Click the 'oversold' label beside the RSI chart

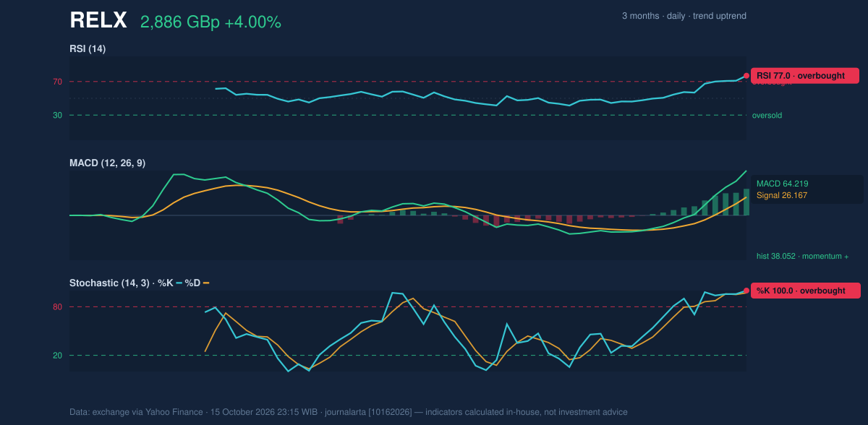click(767, 115)
